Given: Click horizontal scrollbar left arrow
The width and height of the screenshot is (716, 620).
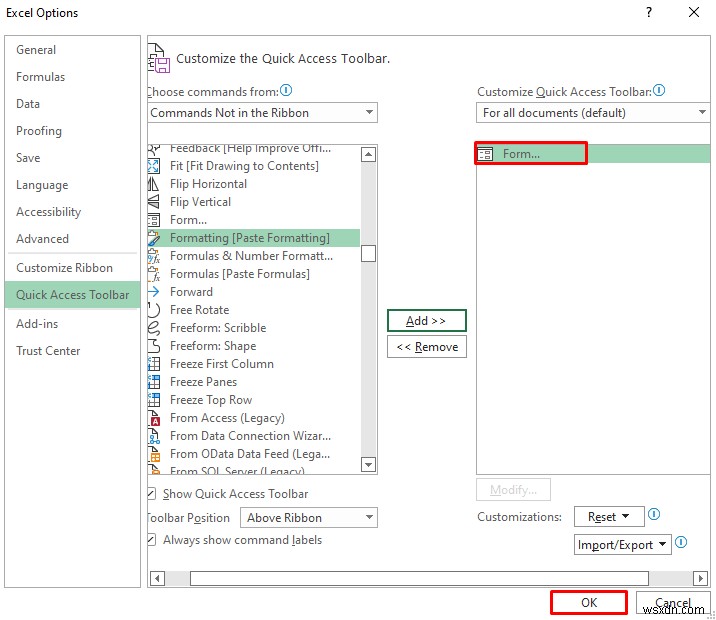Looking at the screenshot, I should coord(157,578).
